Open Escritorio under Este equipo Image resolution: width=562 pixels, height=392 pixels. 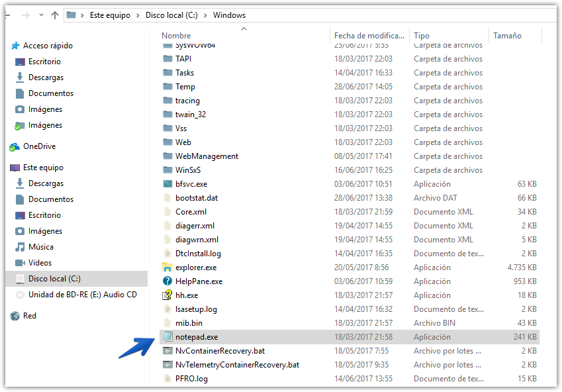click(x=44, y=215)
